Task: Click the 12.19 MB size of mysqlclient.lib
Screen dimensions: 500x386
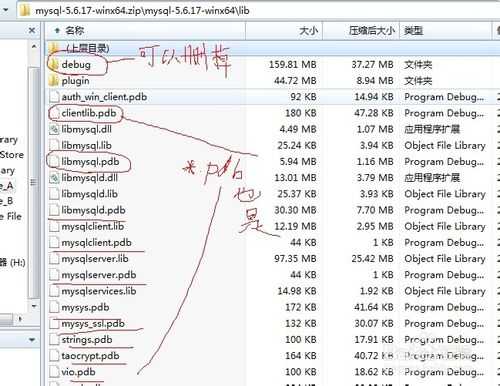Action: tap(295, 226)
